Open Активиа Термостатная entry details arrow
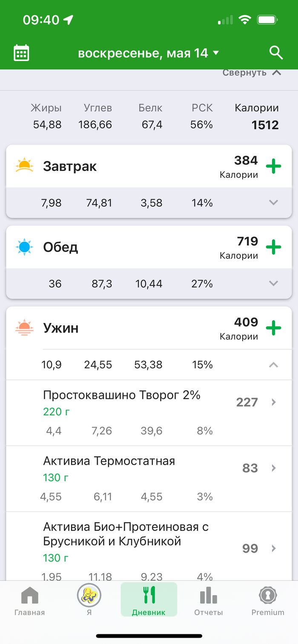Viewport: 298px width, 644px height. coord(274,468)
